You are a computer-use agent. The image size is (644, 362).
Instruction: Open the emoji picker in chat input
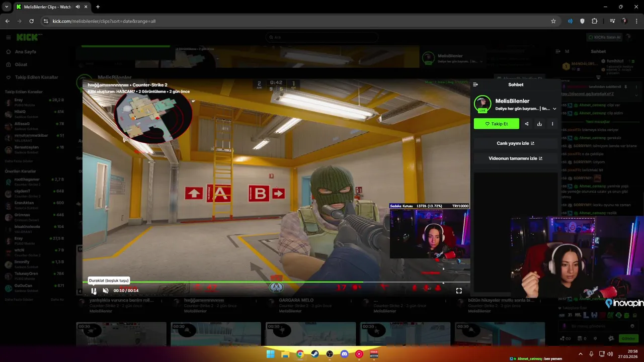[632, 326]
